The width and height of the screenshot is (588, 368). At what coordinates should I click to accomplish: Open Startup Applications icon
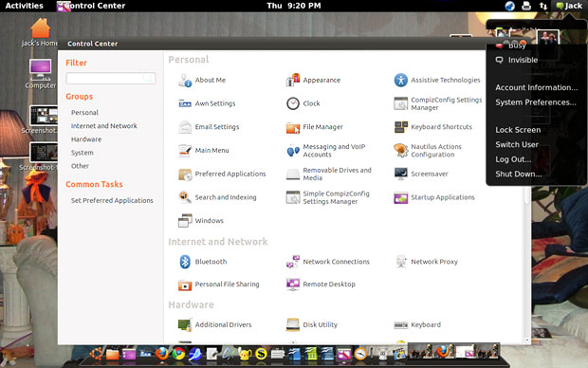pos(401,197)
